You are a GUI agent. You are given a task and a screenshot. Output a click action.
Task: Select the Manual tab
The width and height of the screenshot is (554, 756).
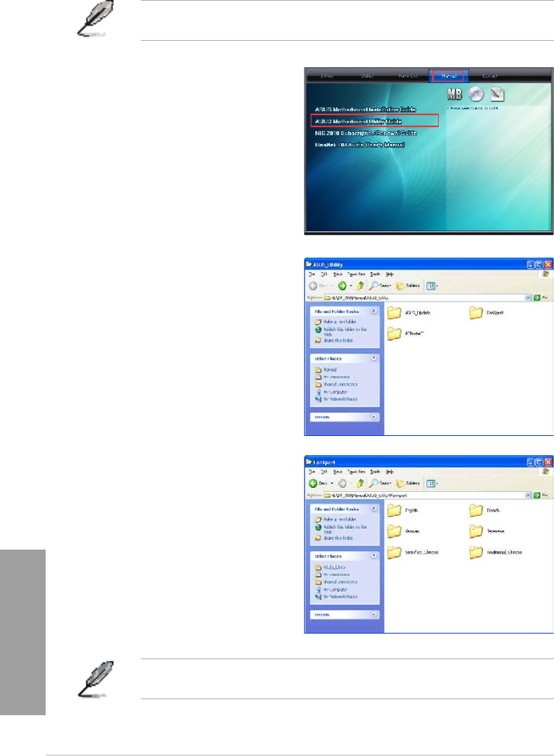448,76
